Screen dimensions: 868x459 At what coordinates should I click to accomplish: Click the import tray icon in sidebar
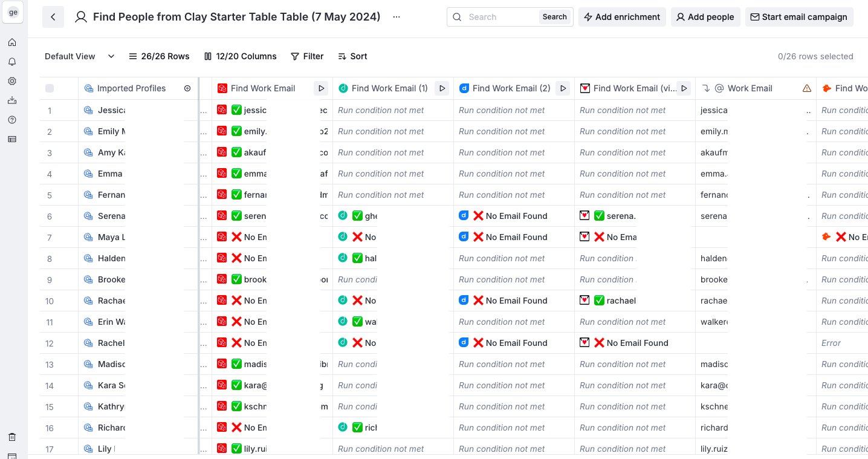pos(12,100)
